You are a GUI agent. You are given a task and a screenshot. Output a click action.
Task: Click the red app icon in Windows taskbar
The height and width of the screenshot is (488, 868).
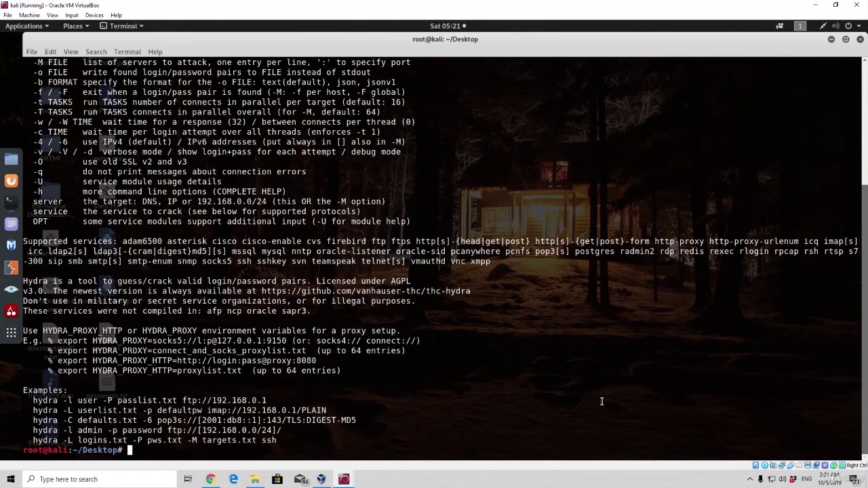pos(344,479)
